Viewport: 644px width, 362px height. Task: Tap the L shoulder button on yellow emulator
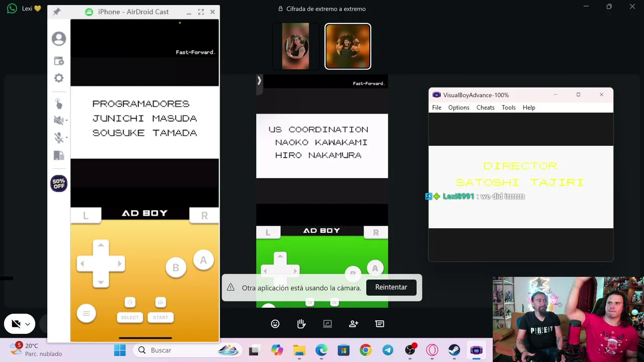click(x=86, y=216)
